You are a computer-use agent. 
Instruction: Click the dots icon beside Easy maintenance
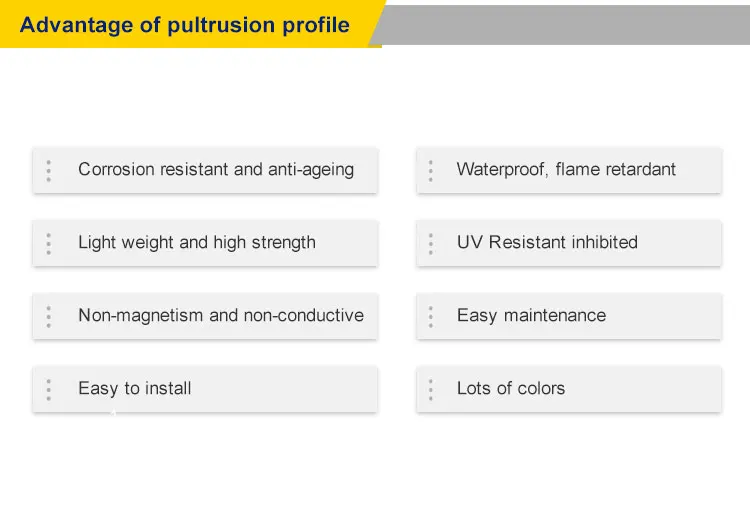pyautogui.click(x=430, y=317)
